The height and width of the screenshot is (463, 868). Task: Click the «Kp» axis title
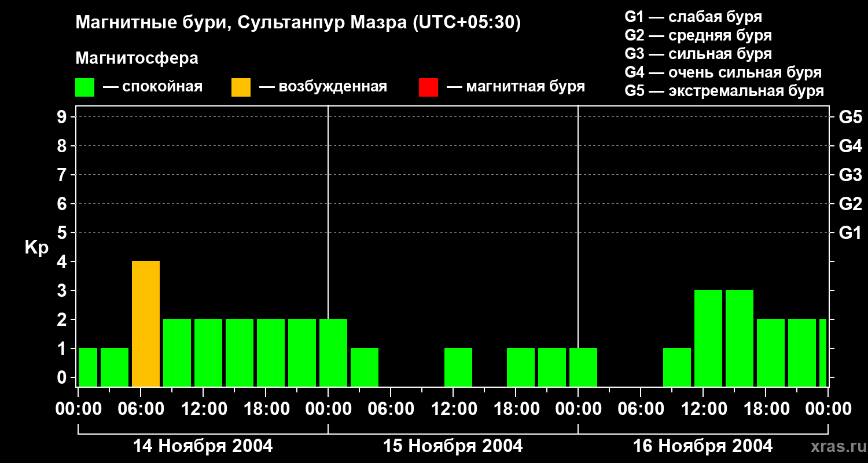point(36,247)
